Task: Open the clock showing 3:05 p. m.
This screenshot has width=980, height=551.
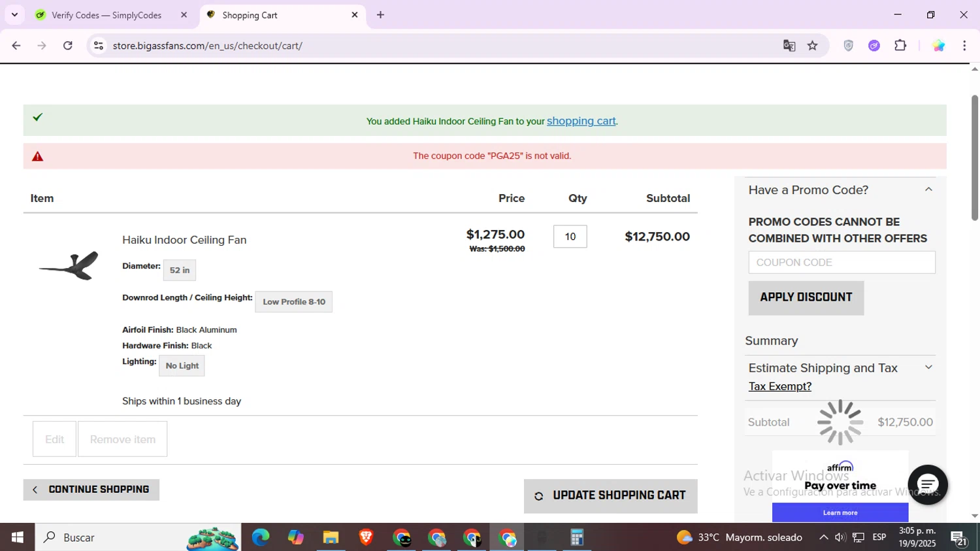Action: [x=917, y=537]
